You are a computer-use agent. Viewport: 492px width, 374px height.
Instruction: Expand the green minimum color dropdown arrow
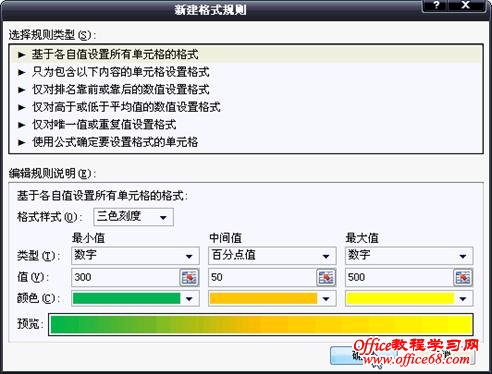(189, 299)
